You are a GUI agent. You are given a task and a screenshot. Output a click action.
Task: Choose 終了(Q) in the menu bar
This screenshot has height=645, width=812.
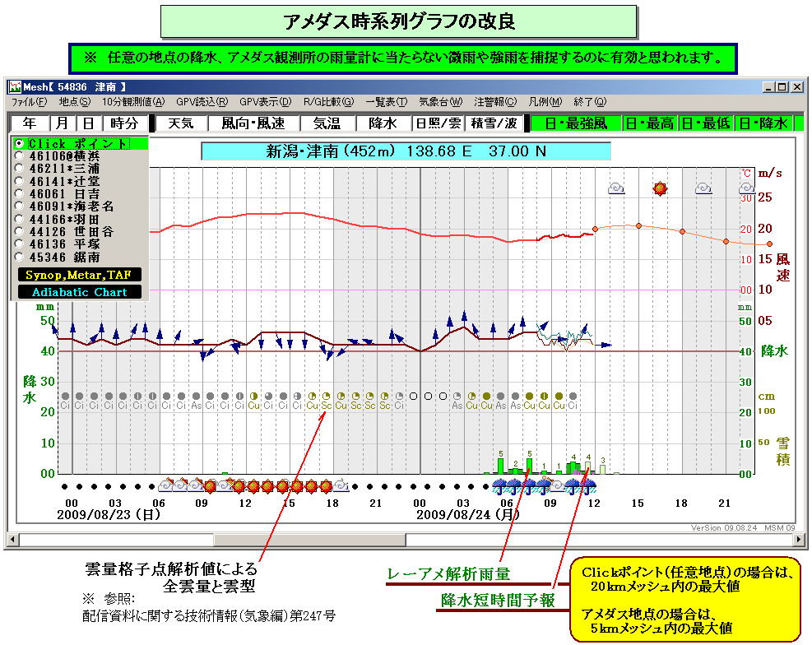(x=590, y=102)
